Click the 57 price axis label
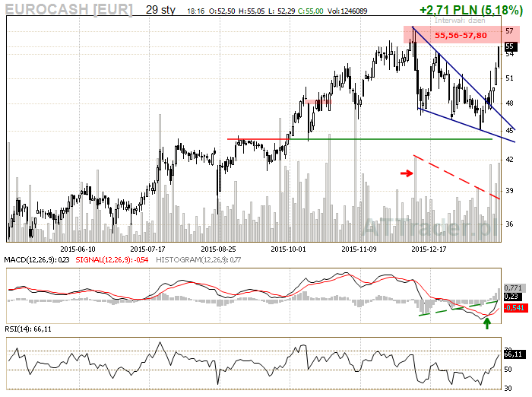Screen dimensions: 532x397 [x=509, y=31]
